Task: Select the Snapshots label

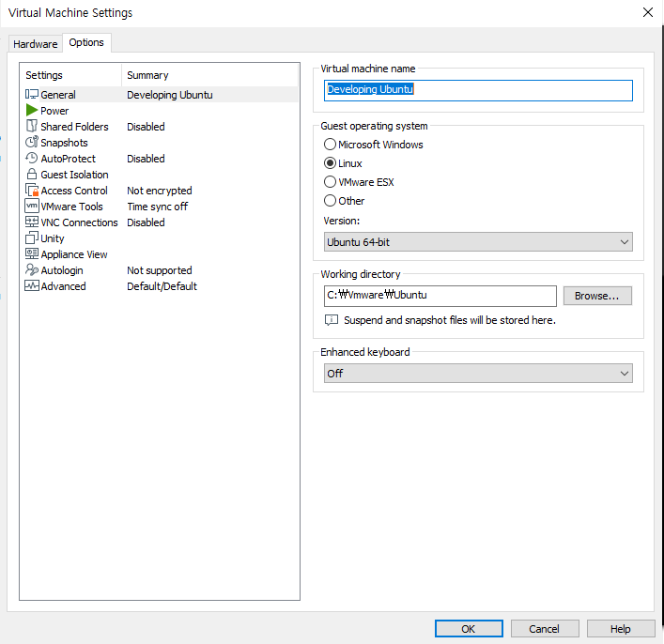Action: [x=64, y=143]
